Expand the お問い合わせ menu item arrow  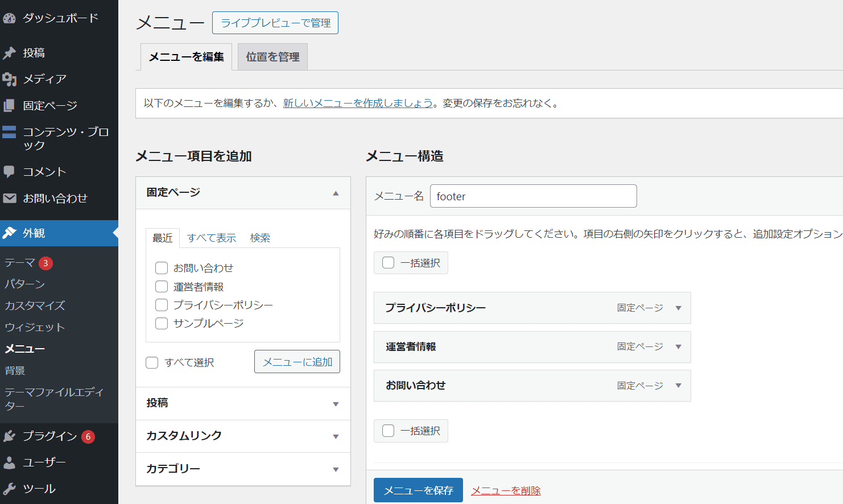(678, 385)
